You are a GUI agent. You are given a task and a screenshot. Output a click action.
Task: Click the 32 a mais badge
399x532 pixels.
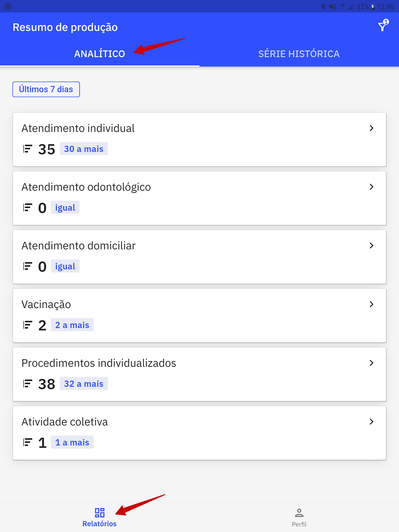point(84,384)
